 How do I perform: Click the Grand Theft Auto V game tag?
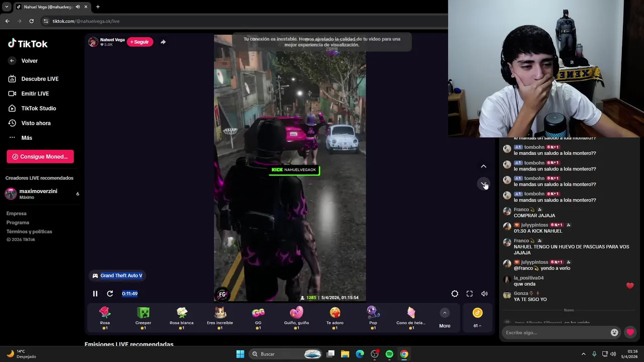pyautogui.click(x=118, y=276)
